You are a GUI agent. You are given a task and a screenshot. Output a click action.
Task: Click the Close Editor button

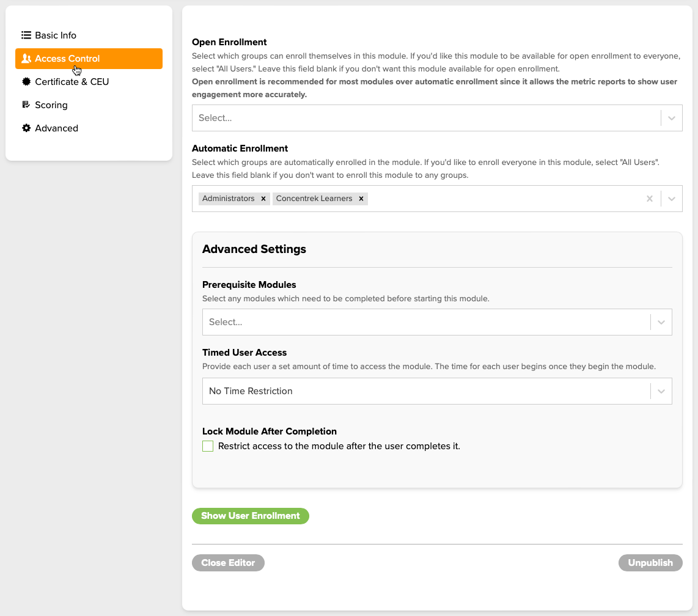[x=228, y=562]
